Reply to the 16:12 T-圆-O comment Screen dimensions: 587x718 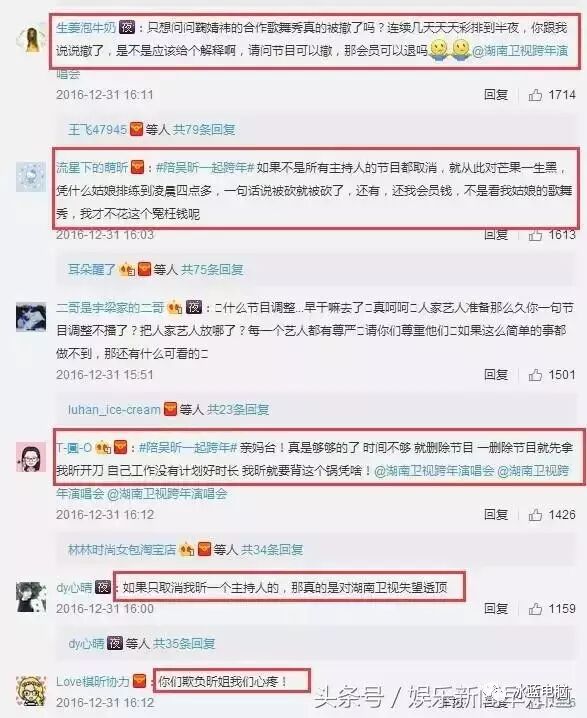(496, 515)
